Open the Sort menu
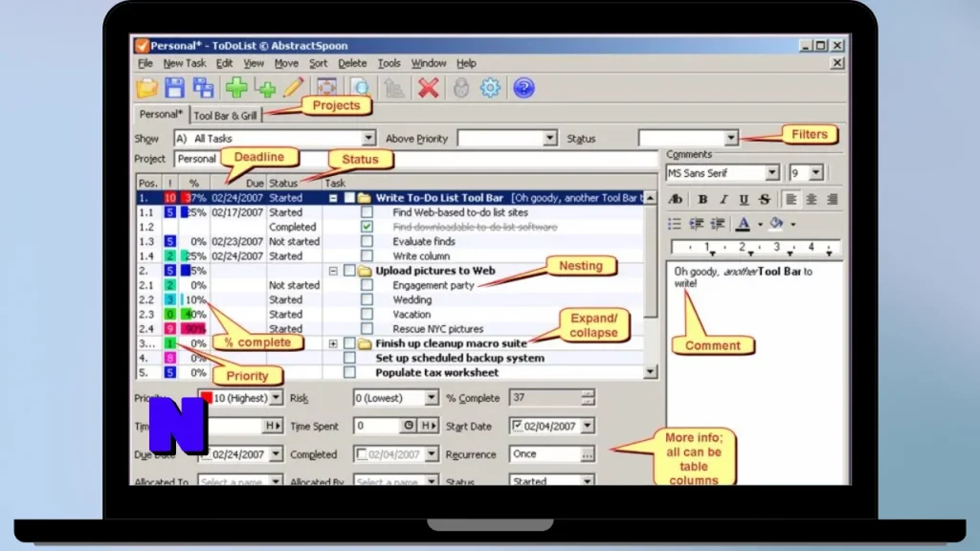Viewport: 980px width, 551px height. pyautogui.click(x=318, y=63)
